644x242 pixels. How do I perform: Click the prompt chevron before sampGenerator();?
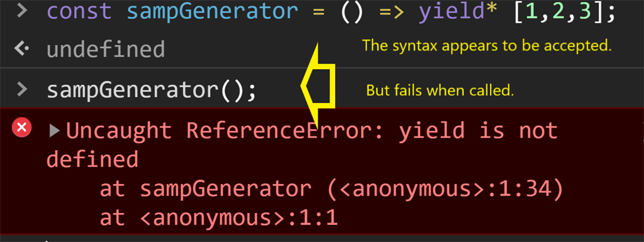click(22, 89)
